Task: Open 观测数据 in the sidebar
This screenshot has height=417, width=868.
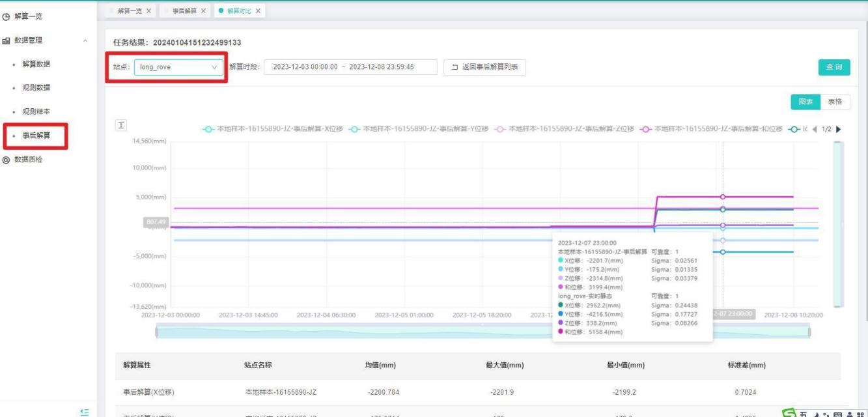Action: [36, 87]
